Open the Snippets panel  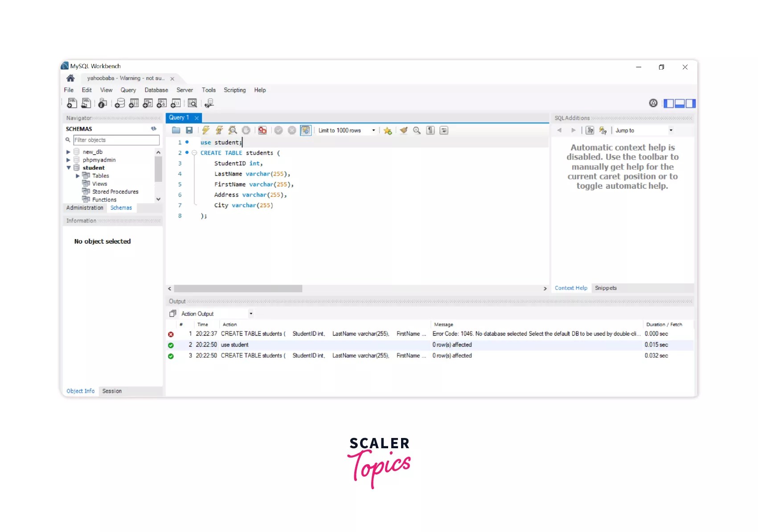tap(605, 288)
